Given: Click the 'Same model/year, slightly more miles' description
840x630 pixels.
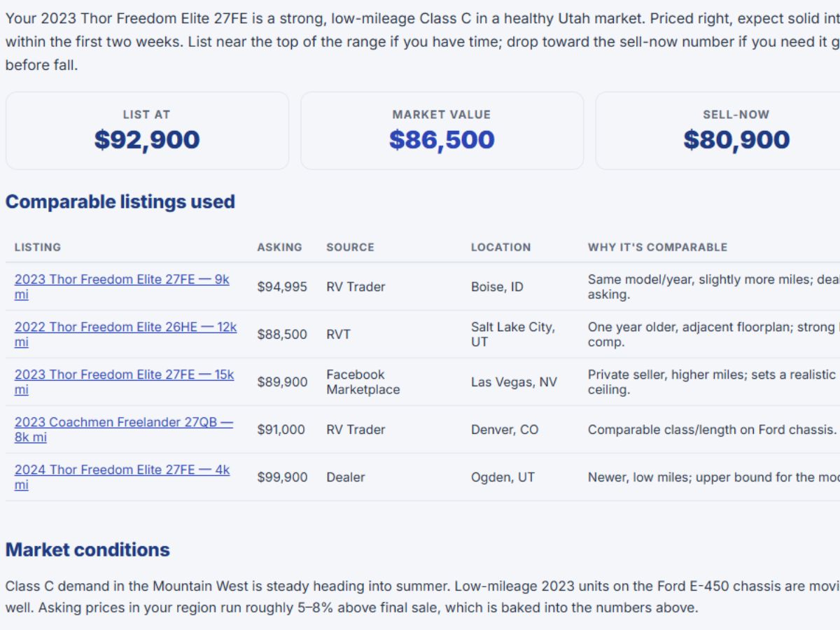Looking at the screenshot, I should 713,287.
